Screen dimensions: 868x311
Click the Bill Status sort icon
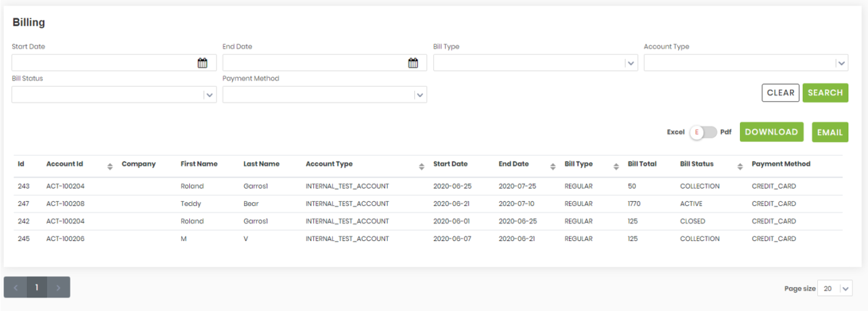click(x=739, y=166)
